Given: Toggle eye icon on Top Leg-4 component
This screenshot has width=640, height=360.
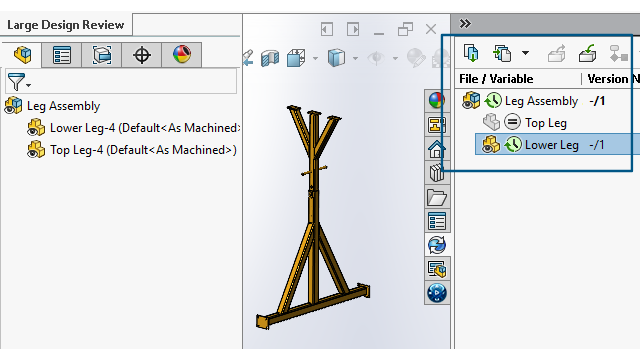Looking at the screenshot, I should coord(32,152).
